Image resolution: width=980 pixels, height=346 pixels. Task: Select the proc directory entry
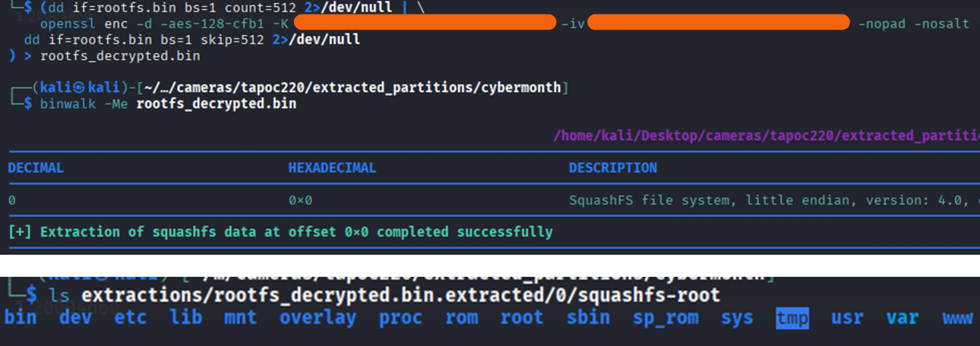(400, 318)
